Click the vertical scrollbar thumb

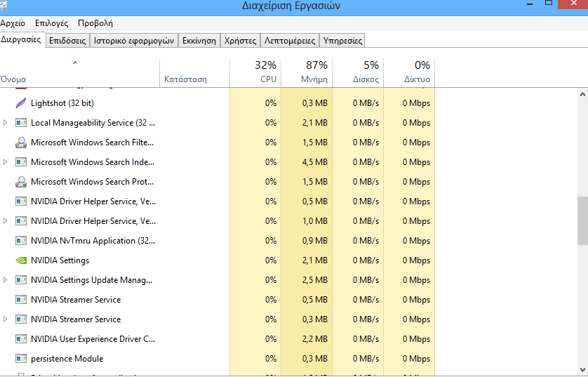pyautogui.click(x=582, y=221)
